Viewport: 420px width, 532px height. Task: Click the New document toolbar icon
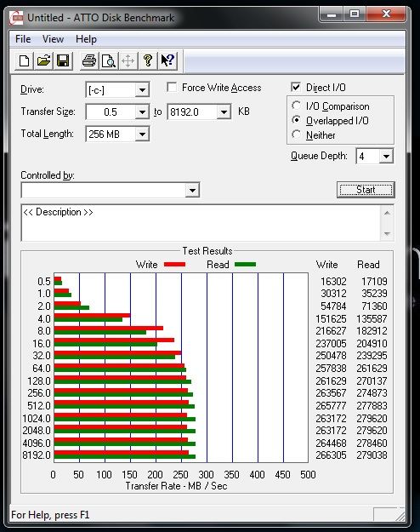24,61
